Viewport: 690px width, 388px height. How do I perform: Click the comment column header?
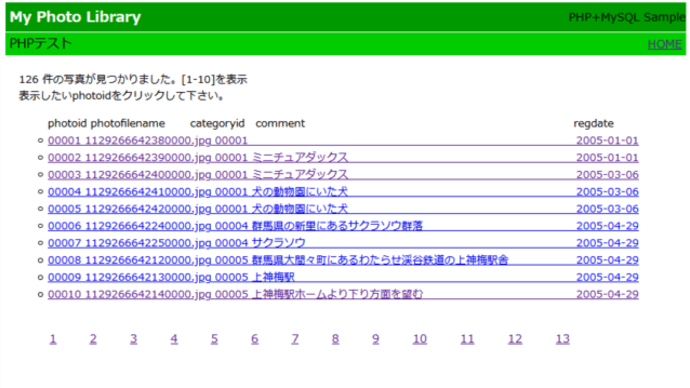click(x=280, y=123)
